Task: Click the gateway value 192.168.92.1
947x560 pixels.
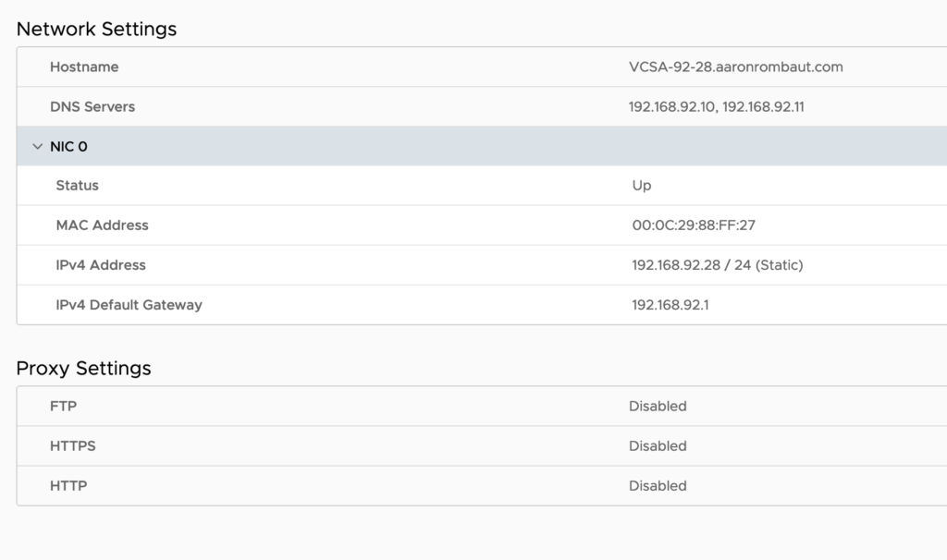Action: click(x=670, y=304)
